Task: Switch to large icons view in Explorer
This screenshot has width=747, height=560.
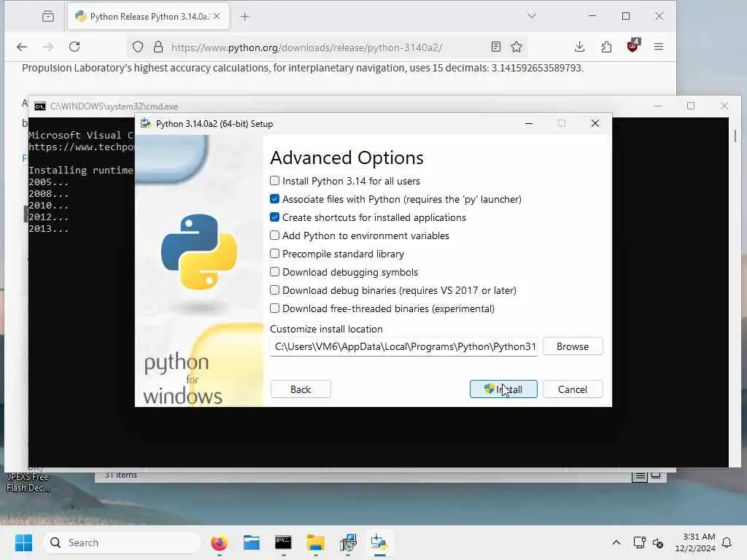Action: [x=656, y=475]
